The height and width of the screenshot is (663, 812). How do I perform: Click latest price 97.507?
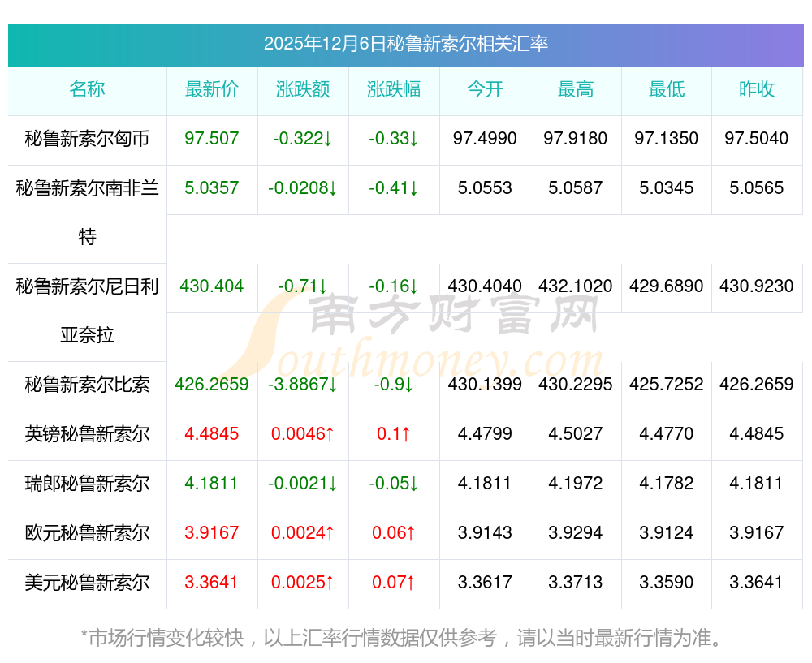[x=212, y=139]
